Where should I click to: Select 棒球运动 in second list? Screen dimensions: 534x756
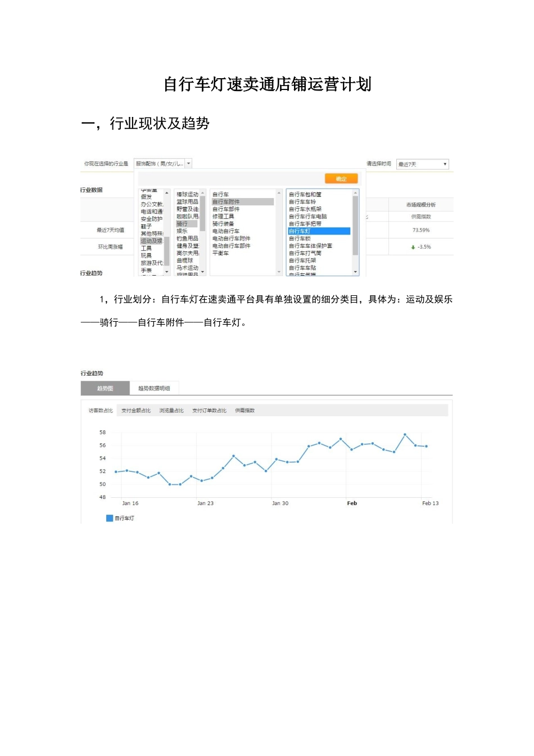coord(187,195)
